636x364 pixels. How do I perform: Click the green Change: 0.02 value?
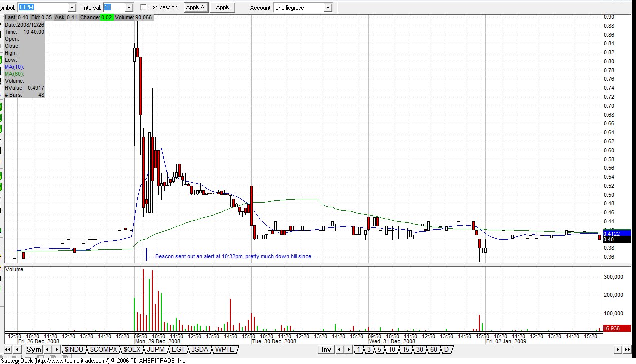106,18
